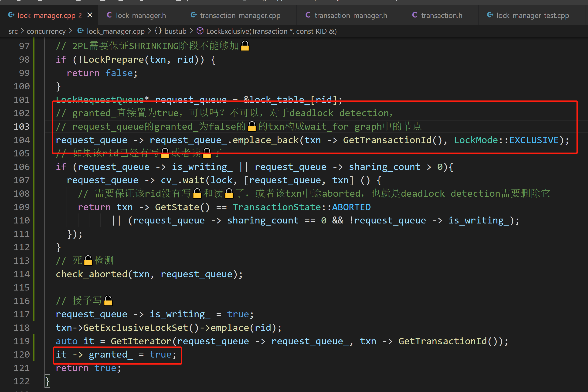The image size is (588, 392).
Task: Open the bustub namespace breadcrumb dropdown
Action: coord(175,31)
